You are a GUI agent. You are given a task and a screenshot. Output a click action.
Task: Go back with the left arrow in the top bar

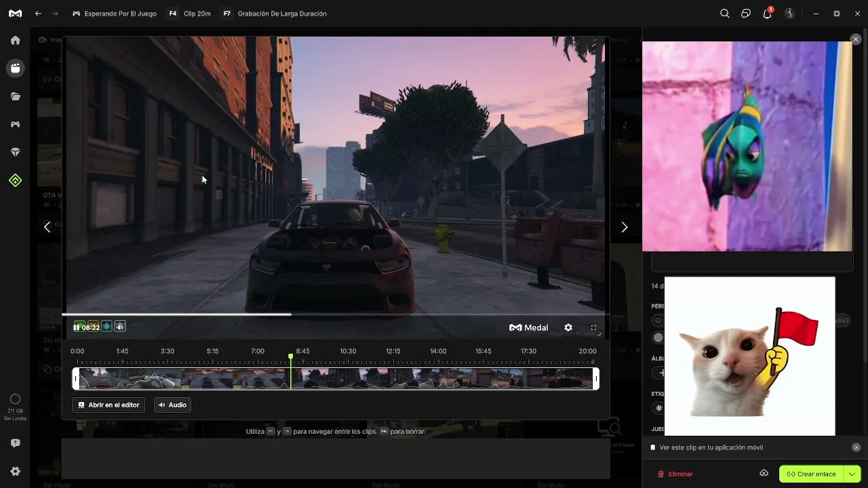[x=39, y=14]
